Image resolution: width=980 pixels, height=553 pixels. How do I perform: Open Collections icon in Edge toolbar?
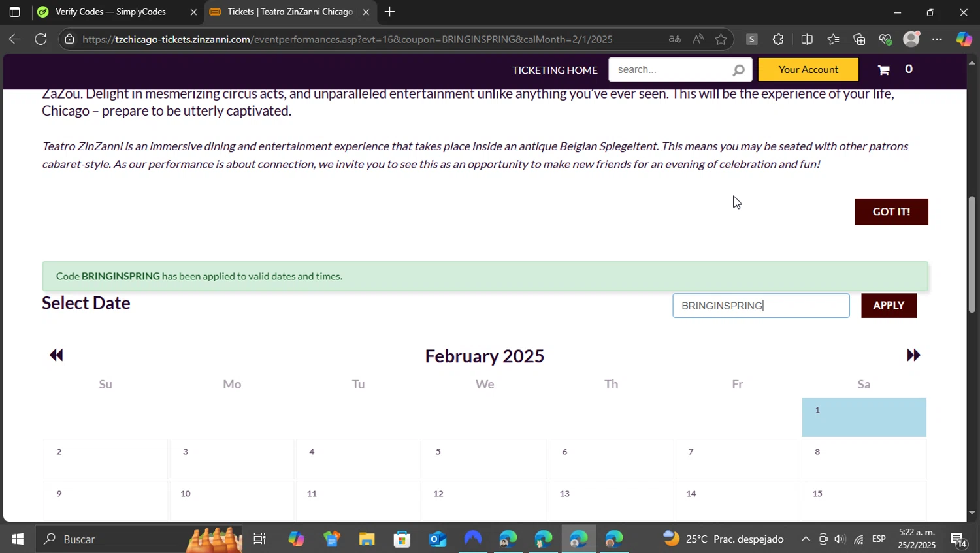coord(859,39)
